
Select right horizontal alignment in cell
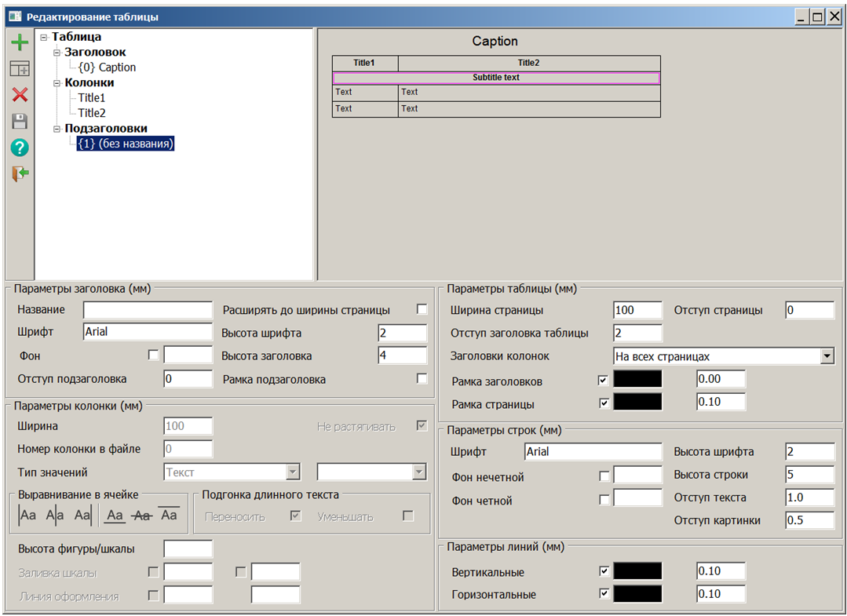tap(82, 516)
